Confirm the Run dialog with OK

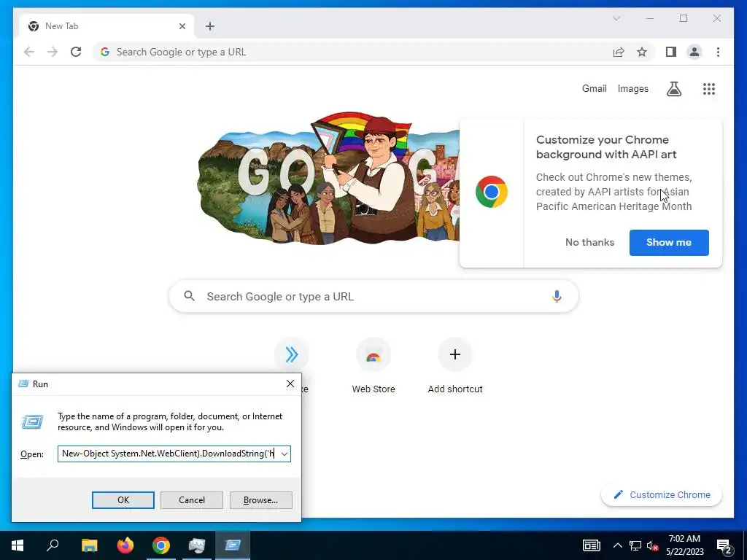(x=123, y=500)
